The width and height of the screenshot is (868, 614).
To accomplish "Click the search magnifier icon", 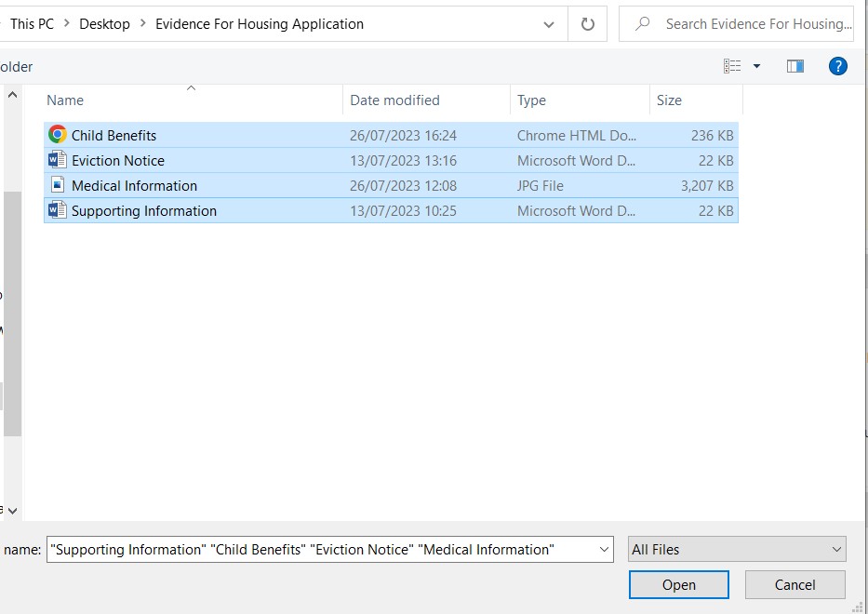I will [642, 24].
